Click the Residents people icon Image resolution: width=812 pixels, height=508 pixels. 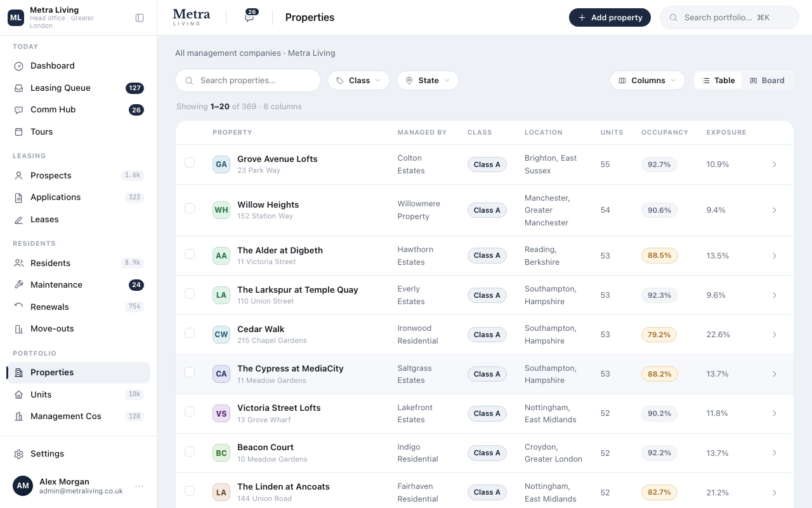[x=18, y=264]
